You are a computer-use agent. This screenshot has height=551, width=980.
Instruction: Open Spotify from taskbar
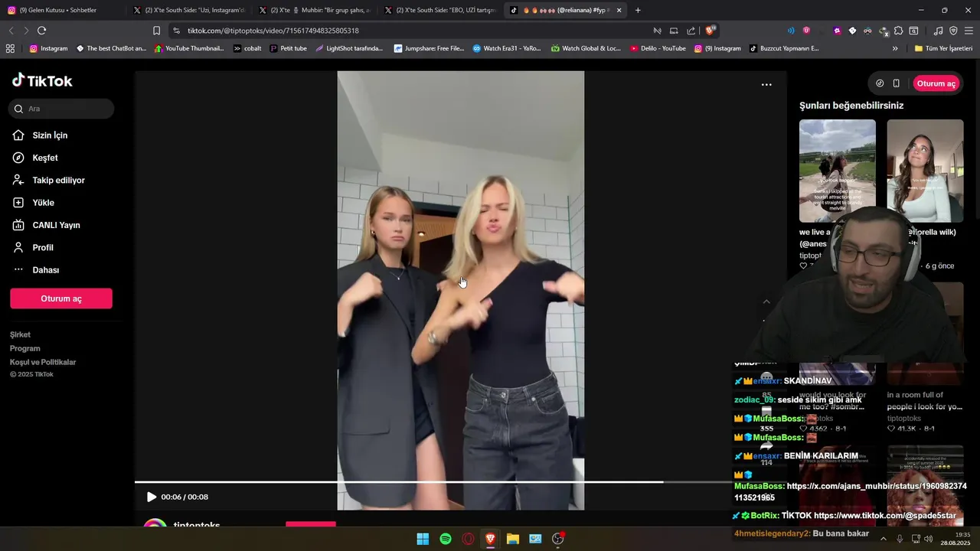pos(446,539)
